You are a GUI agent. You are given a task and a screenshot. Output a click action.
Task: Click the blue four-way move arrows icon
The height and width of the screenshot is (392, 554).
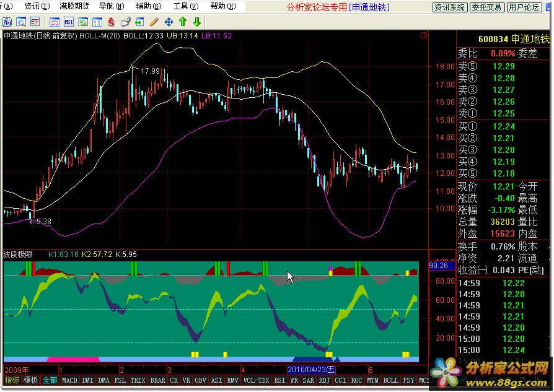pos(169,22)
